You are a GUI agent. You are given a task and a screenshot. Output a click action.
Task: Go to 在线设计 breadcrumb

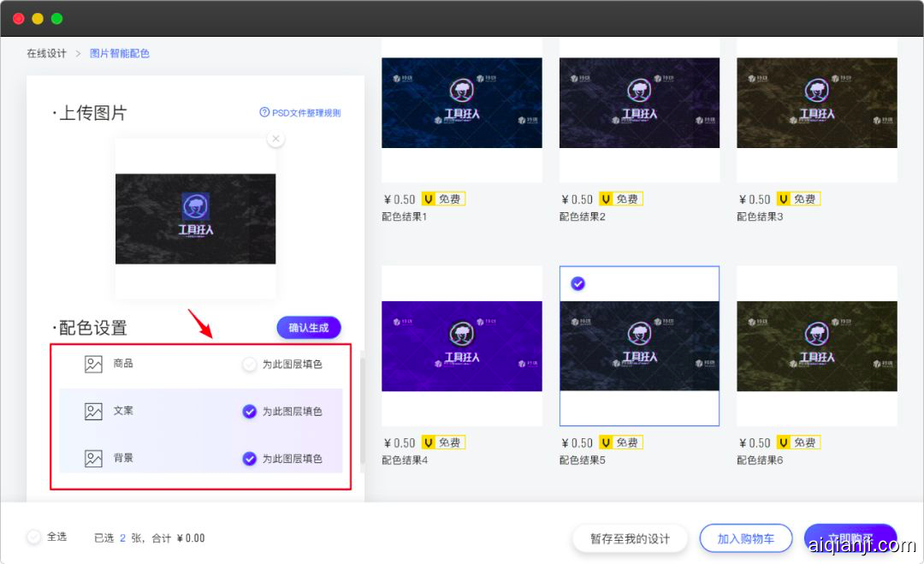[x=46, y=53]
